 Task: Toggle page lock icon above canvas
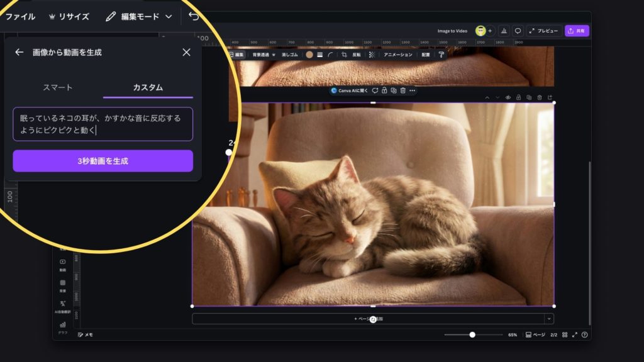point(518,97)
